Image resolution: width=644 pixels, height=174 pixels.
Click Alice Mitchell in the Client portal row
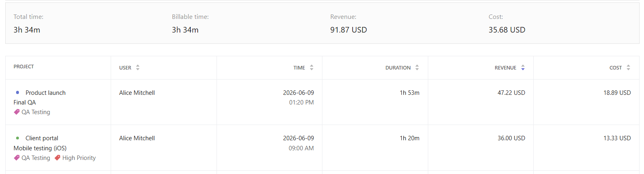pyautogui.click(x=137, y=138)
